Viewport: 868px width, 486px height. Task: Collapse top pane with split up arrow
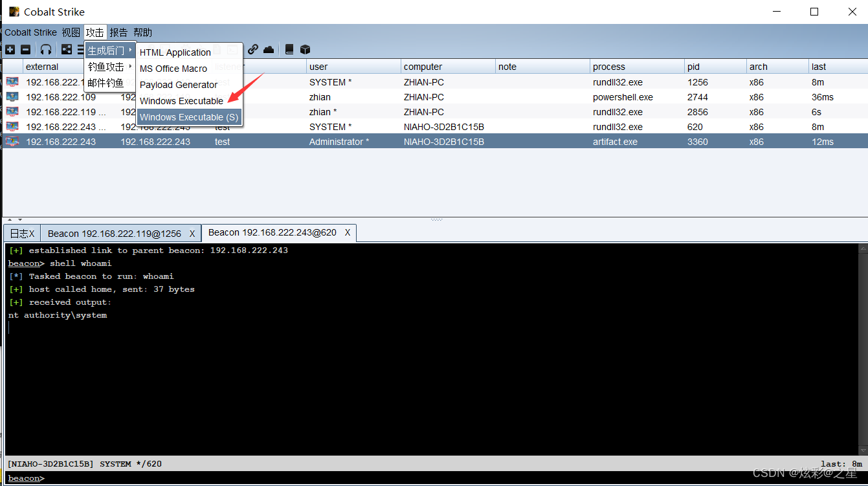pyautogui.click(x=11, y=220)
